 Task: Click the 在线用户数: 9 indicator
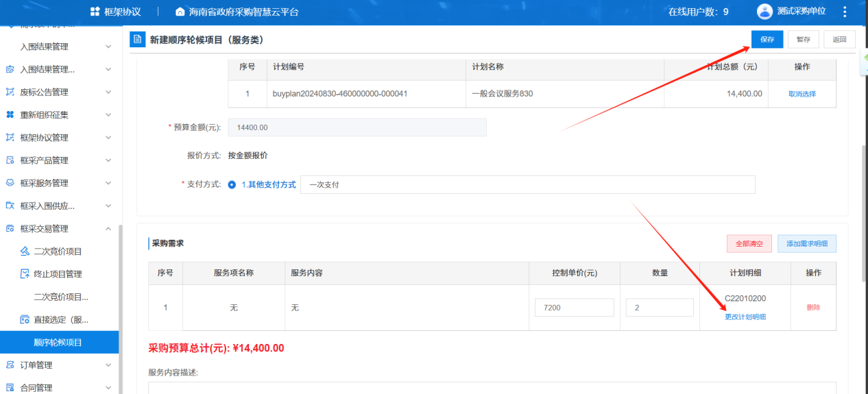698,12
